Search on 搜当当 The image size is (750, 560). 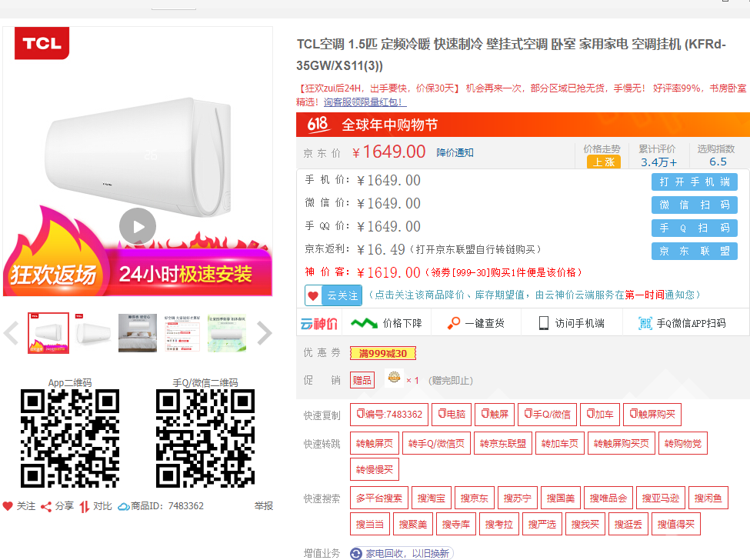[x=370, y=524]
